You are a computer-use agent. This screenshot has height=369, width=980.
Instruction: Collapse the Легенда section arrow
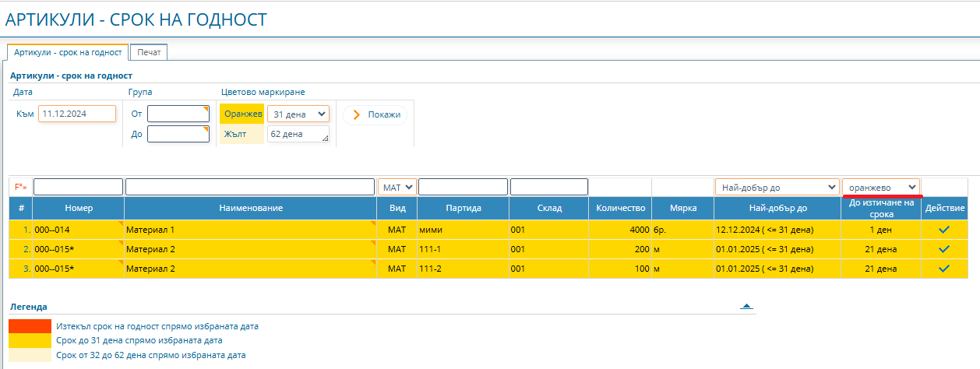coord(746,307)
